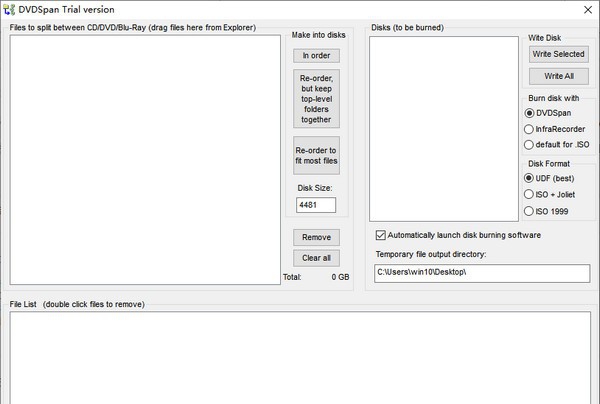Toggle Automatically launch disk burning software
600x404 pixels.
coord(380,235)
